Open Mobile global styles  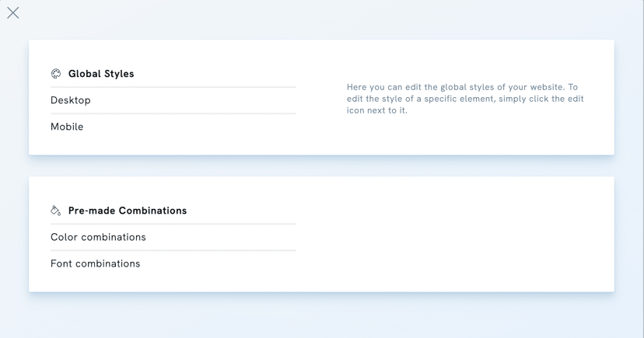67,127
